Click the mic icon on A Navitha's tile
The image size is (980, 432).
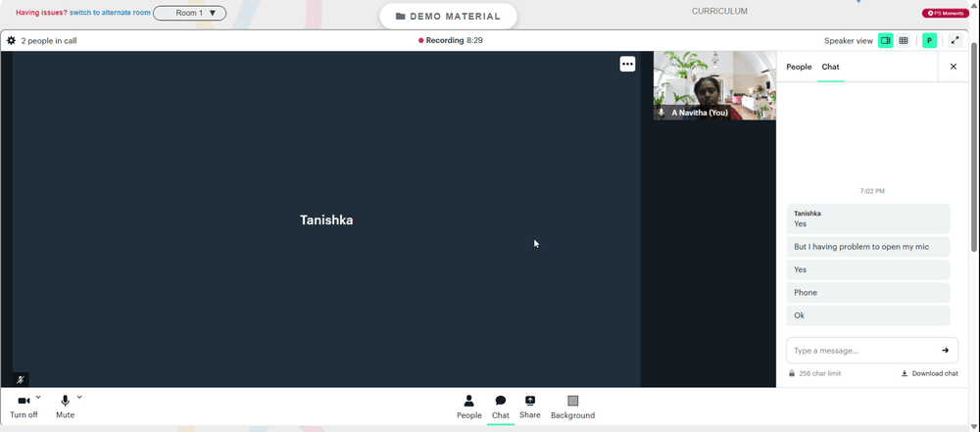click(x=661, y=113)
